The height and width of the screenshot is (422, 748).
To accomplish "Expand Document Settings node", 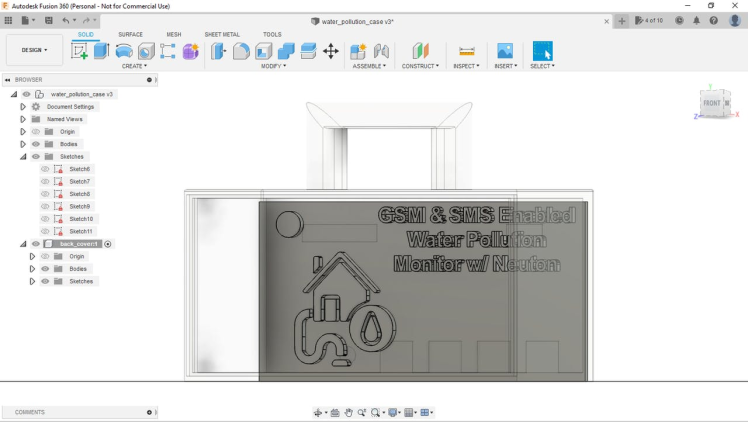I will tap(23, 107).
